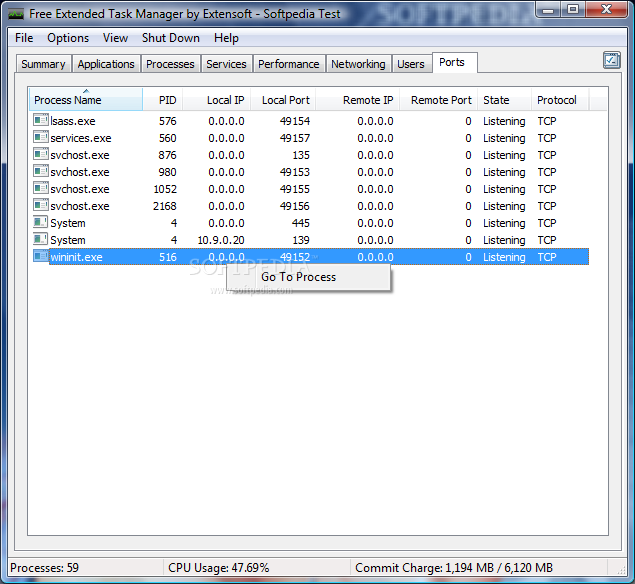Click PID value 980
Image resolution: width=635 pixels, height=584 pixels.
coord(168,172)
